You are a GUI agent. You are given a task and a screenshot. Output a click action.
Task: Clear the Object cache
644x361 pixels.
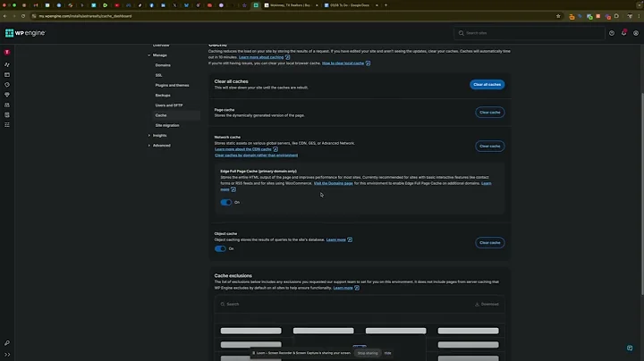tap(490, 243)
